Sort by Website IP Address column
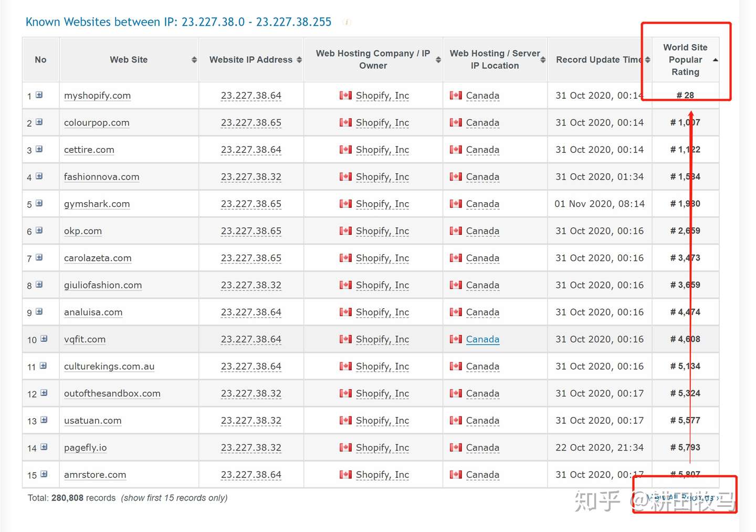 click(x=299, y=60)
